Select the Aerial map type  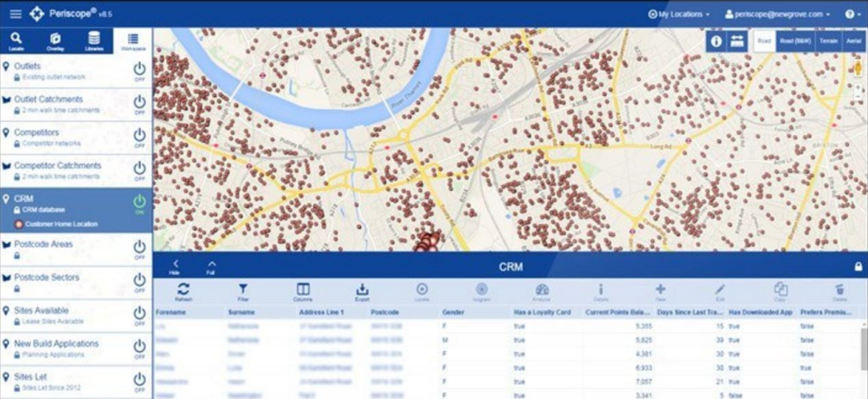[853, 41]
